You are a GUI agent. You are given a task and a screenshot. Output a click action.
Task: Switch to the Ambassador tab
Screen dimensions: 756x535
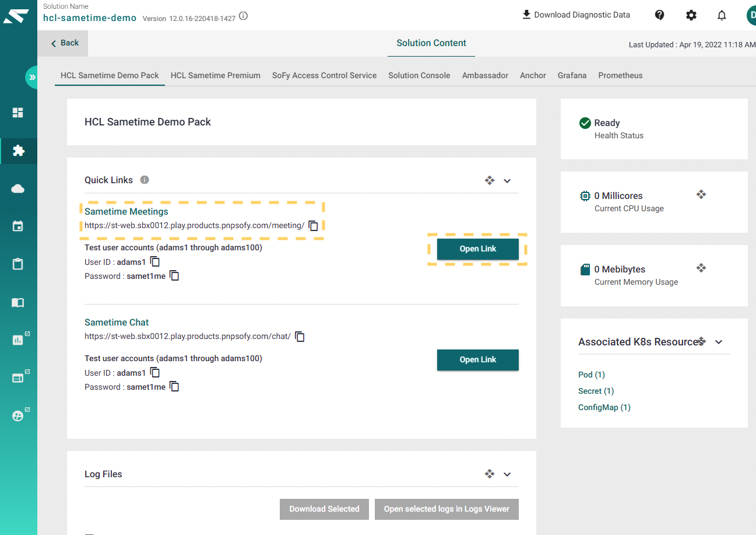(485, 75)
